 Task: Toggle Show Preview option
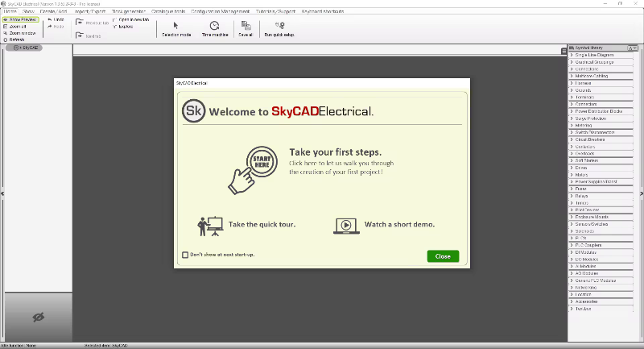19,19
